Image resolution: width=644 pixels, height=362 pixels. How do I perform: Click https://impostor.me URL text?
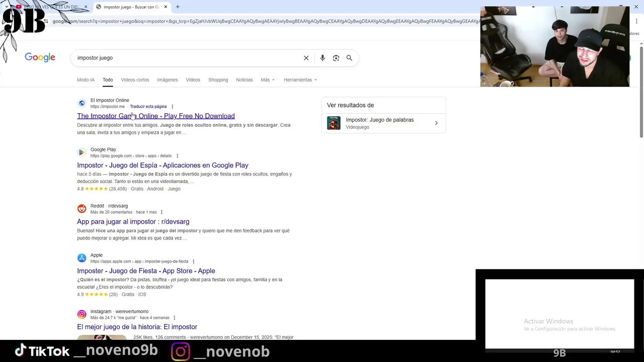(108, 107)
